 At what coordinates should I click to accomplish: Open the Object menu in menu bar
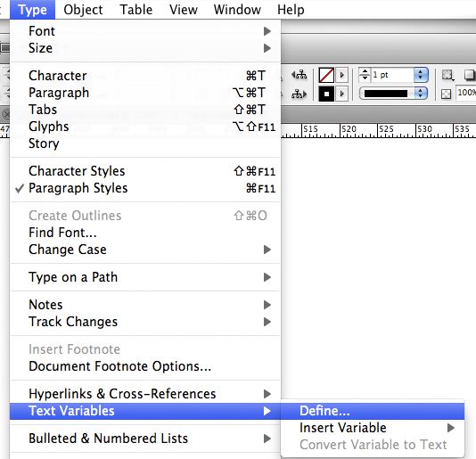[x=83, y=10]
